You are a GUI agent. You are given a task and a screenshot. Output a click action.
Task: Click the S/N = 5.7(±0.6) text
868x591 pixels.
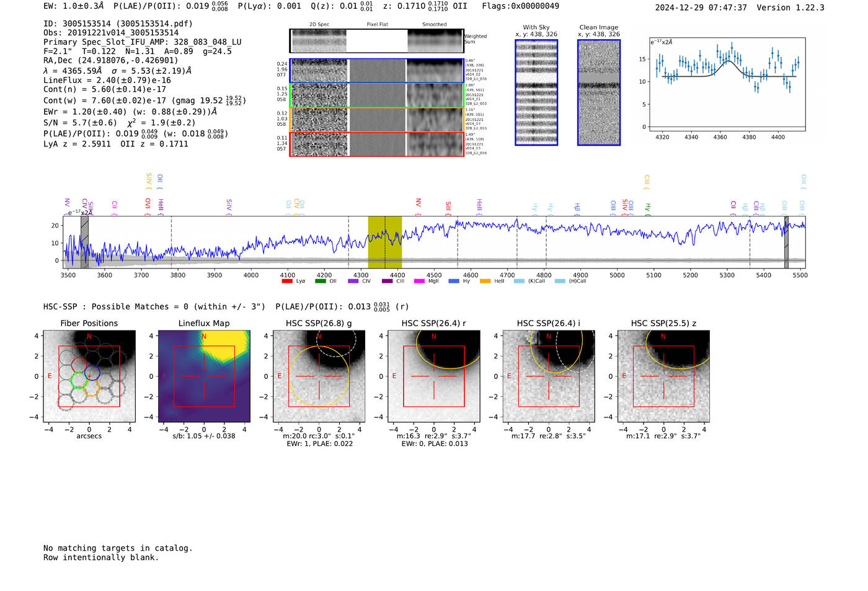(80, 123)
